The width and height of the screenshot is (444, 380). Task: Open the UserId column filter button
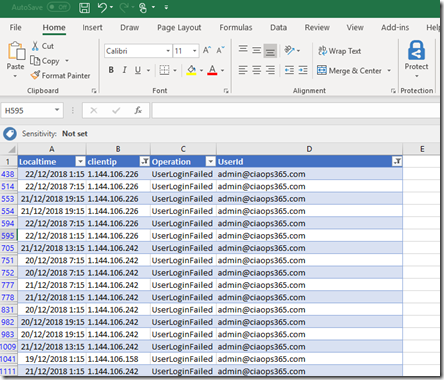click(x=397, y=162)
